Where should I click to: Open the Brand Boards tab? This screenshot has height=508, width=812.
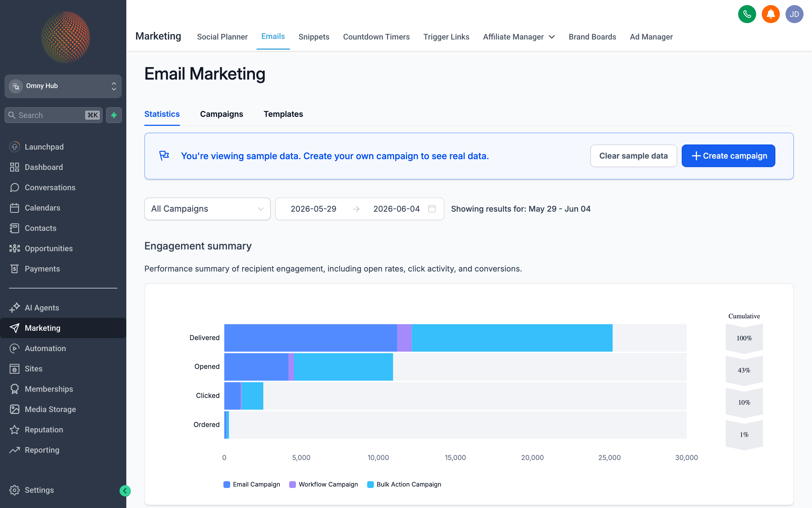pyautogui.click(x=592, y=37)
